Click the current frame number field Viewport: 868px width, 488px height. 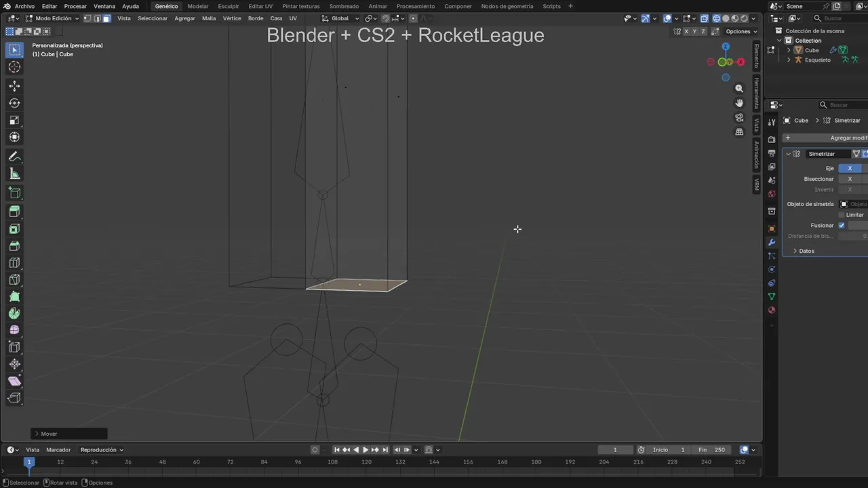point(615,449)
